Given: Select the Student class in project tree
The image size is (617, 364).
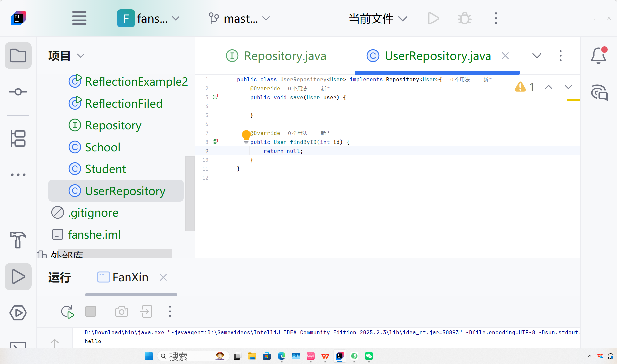Looking at the screenshot, I should [105, 169].
